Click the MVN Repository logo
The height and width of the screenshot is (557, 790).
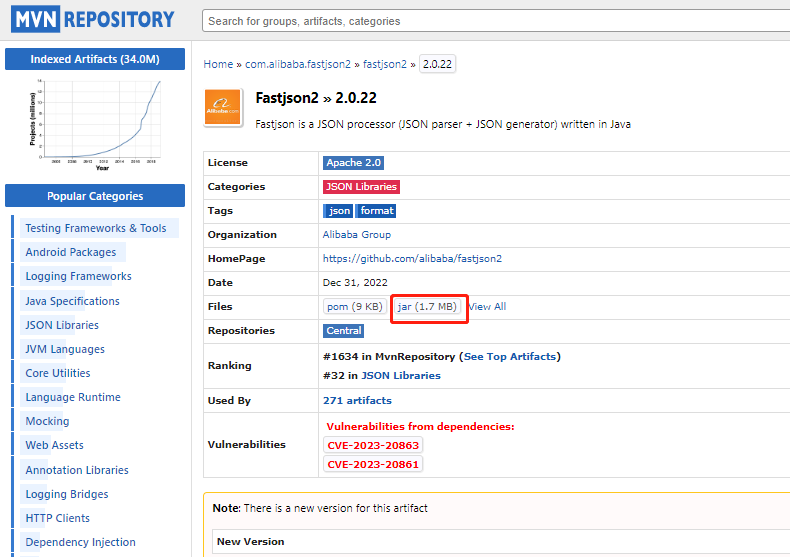coord(93,19)
